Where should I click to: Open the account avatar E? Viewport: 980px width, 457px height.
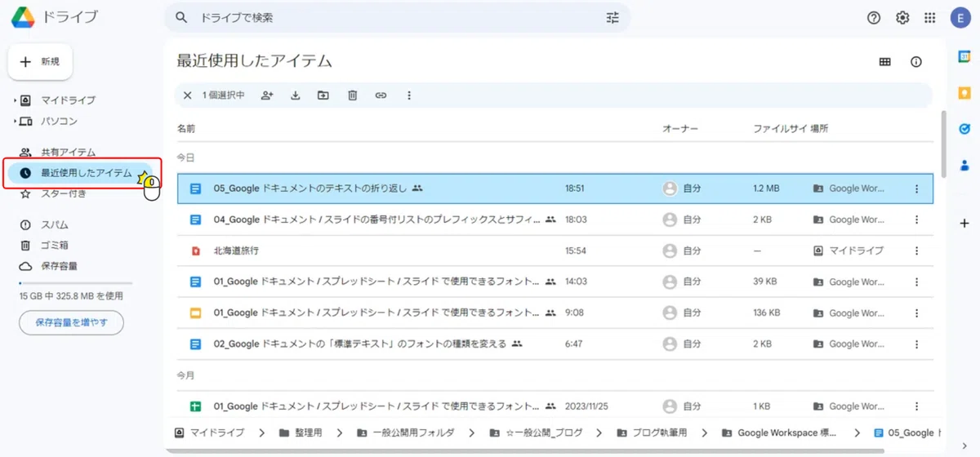[960, 18]
